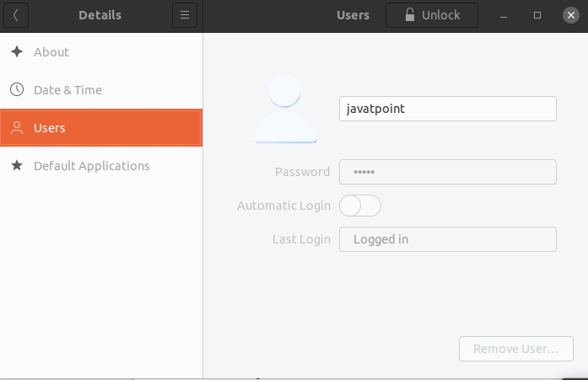Change the user avatar picture
Screen dimensions: 588x380
pos(285,109)
